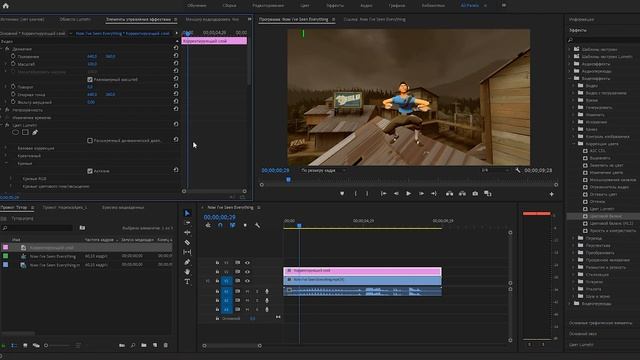
Task: Step forward one frame in Program monitor
Action: point(421,193)
